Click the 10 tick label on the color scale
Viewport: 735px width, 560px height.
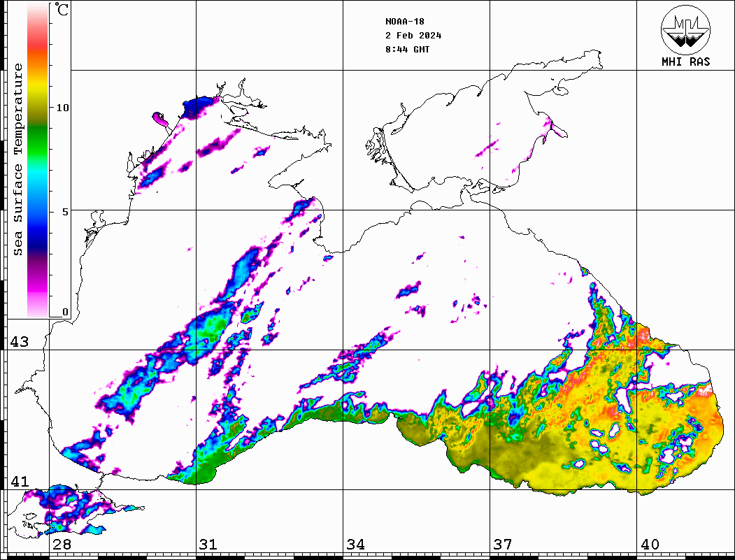coord(62,108)
